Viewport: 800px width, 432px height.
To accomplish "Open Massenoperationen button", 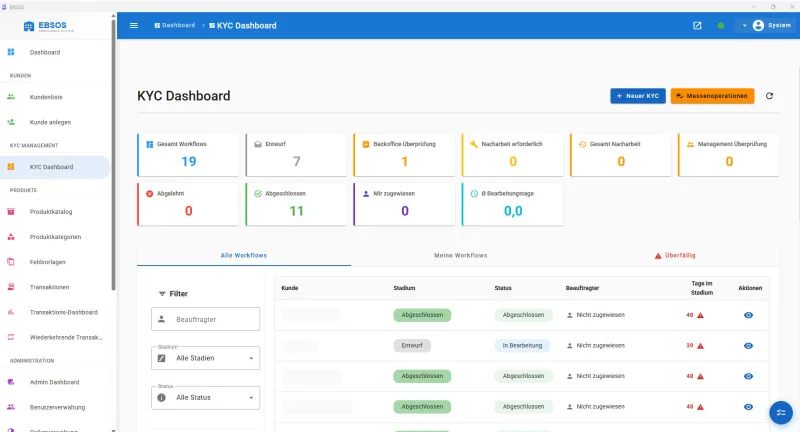I will coord(712,96).
